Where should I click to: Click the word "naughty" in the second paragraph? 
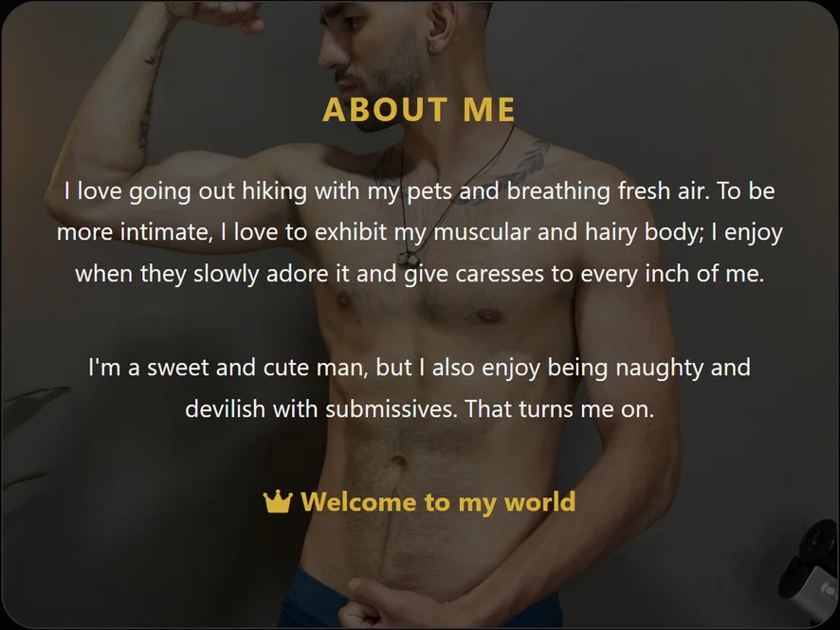tap(659, 369)
